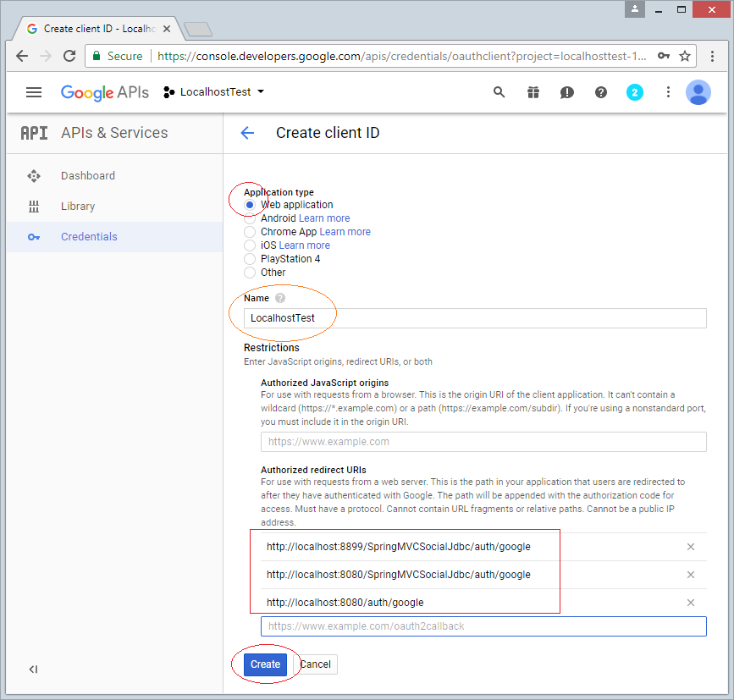Click the Name input field

click(475, 318)
